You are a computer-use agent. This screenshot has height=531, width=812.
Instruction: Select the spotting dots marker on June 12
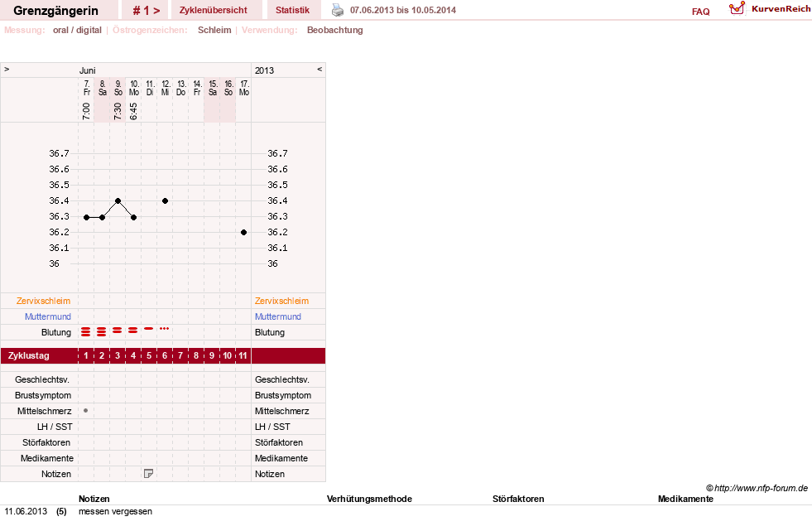pyautogui.click(x=164, y=328)
